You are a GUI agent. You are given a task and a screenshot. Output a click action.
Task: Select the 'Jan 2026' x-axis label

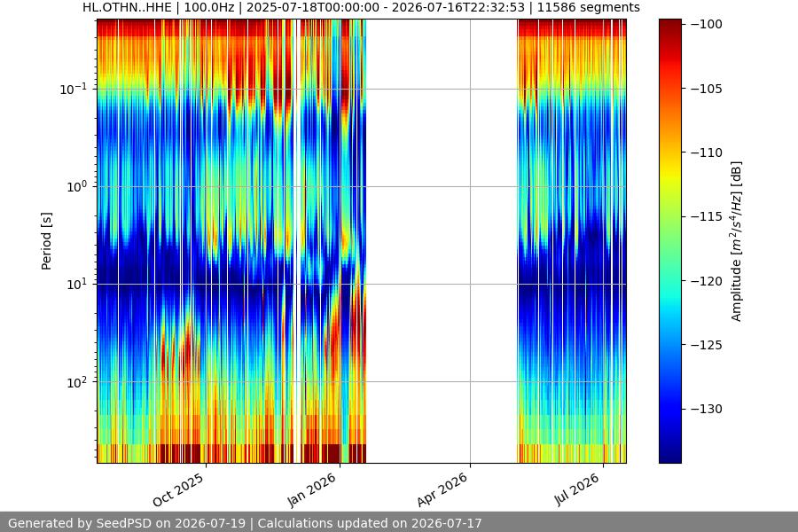click(312, 489)
